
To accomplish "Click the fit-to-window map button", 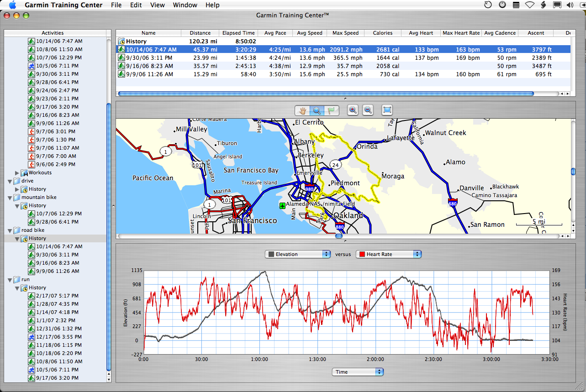I will [x=387, y=110].
